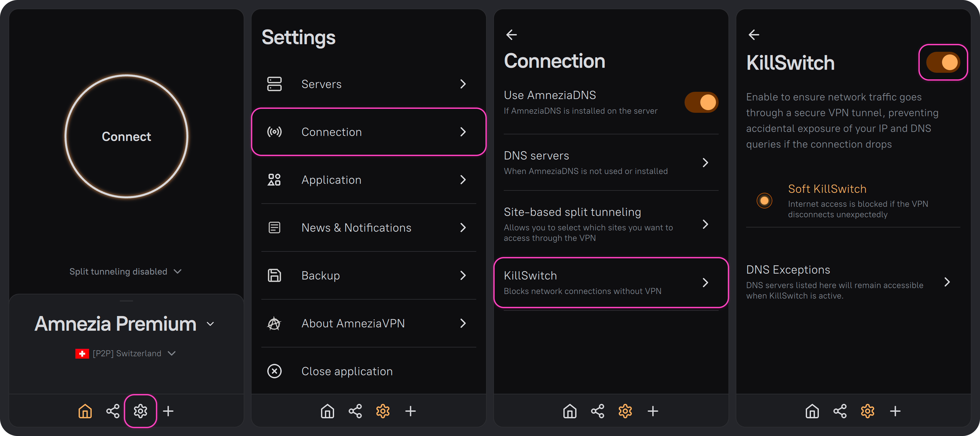Tap share icon in the Settings screen nav bar
Image resolution: width=980 pixels, height=436 pixels.
[355, 411]
